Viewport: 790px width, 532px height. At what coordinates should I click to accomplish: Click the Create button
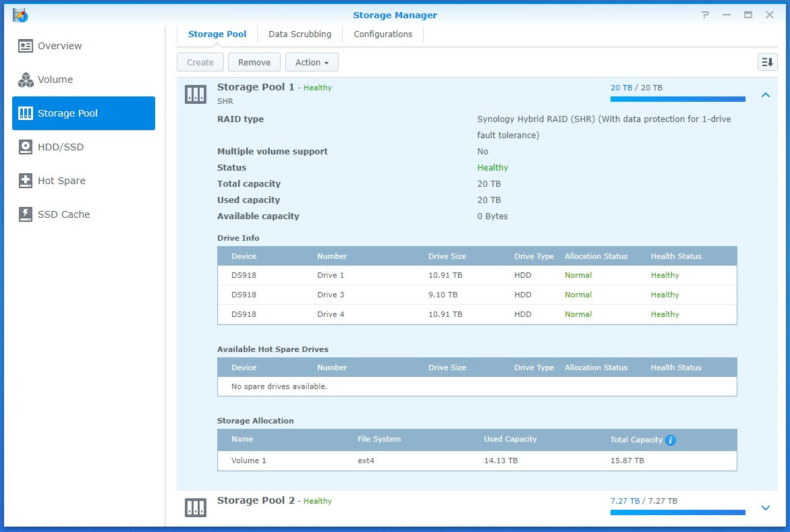200,61
